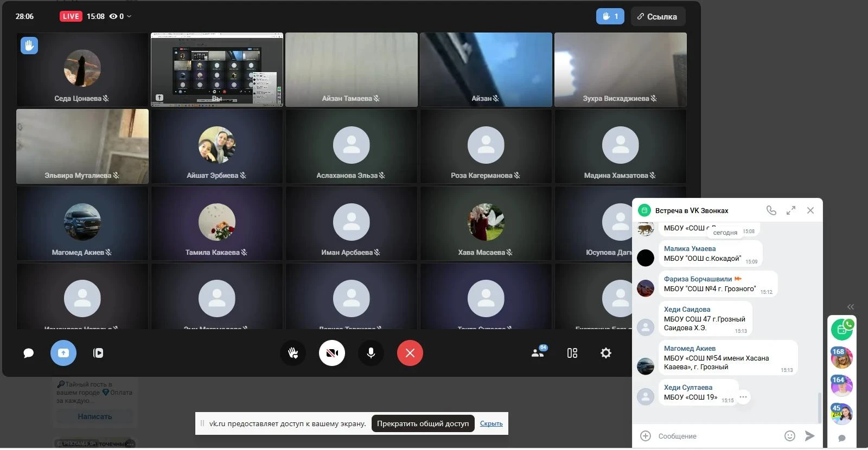The height and width of the screenshot is (450, 868).
Task: End the call with red button
Action: (x=410, y=353)
